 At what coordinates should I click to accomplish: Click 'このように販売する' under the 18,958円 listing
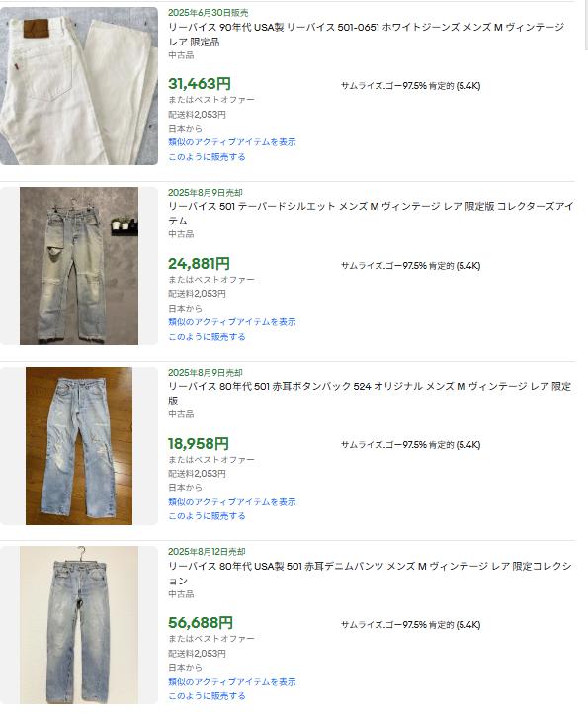coord(207,516)
